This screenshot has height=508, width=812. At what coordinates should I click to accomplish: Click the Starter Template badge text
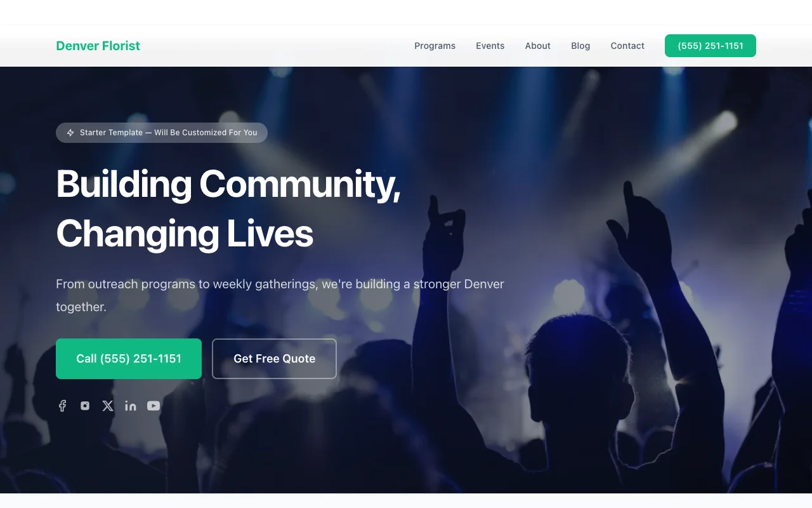coord(168,133)
